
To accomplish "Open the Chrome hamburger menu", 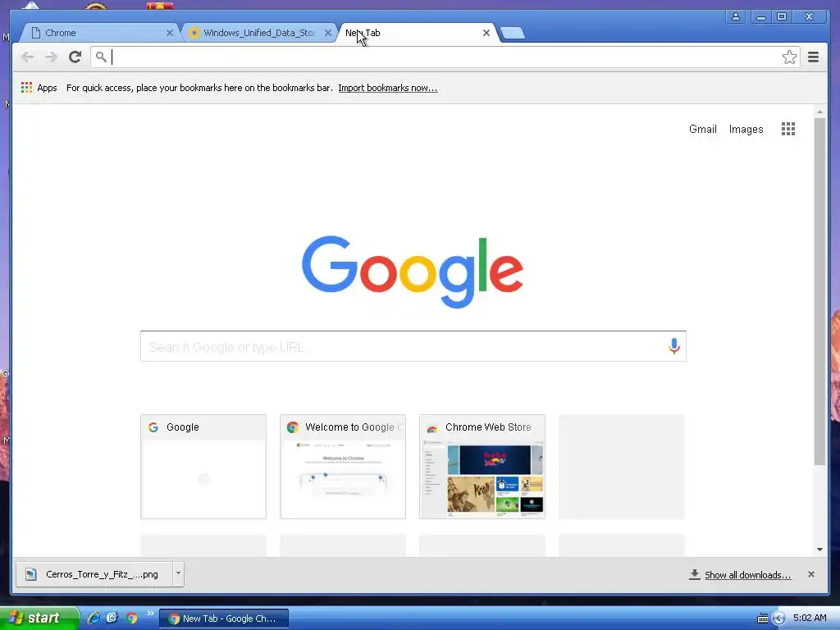I will pyautogui.click(x=813, y=57).
